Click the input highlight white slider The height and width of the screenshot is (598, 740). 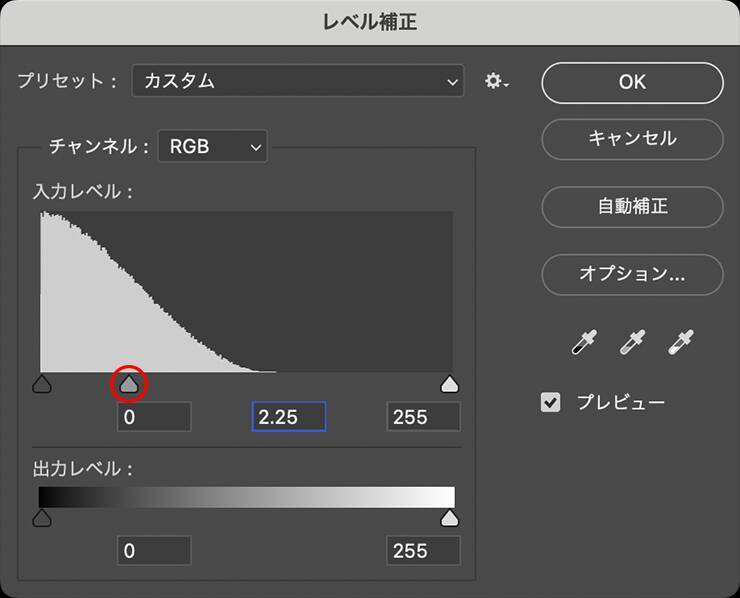(x=450, y=384)
